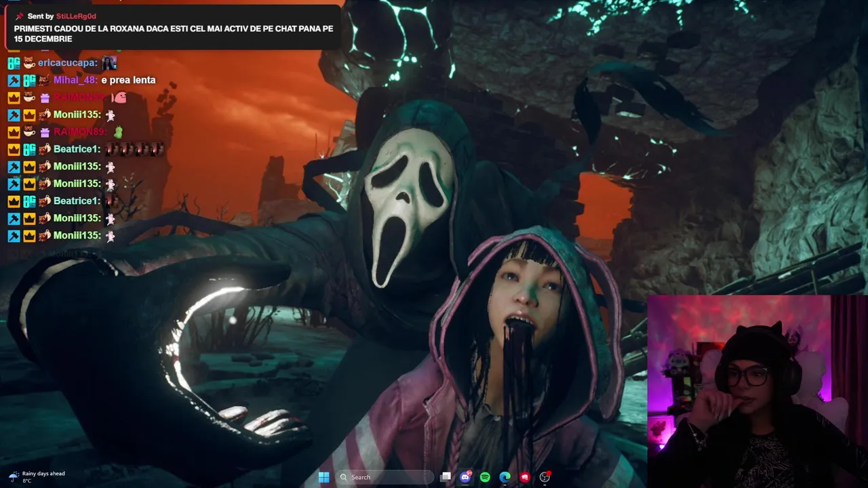Image resolution: width=868 pixels, height=488 pixels.
Task: Select the 'e prea lenta' chat message
Action: (x=128, y=80)
